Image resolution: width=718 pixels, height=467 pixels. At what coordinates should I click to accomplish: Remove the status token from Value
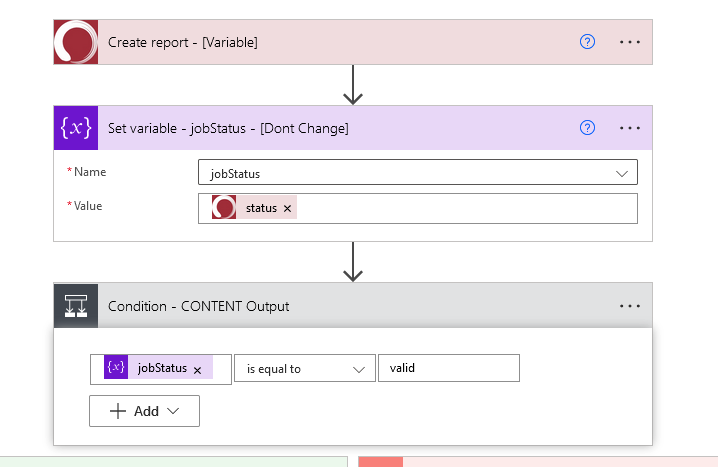coord(288,208)
